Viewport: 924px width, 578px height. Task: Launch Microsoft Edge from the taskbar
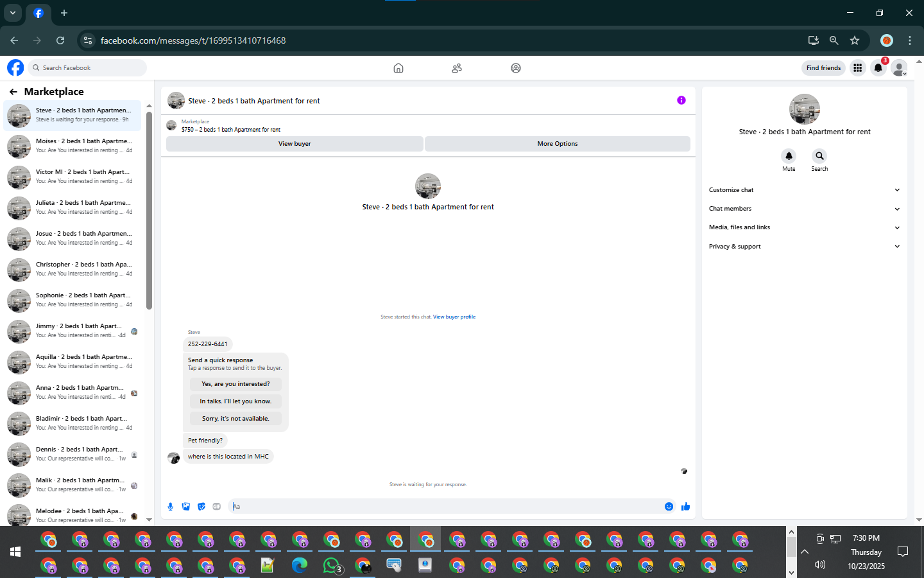pyautogui.click(x=300, y=565)
